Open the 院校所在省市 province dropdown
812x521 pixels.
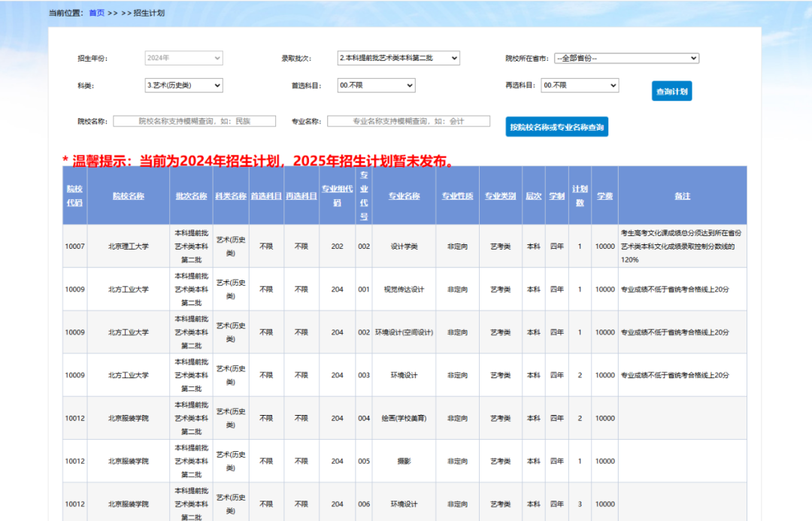pyautogui.click(x=626, y=58)
